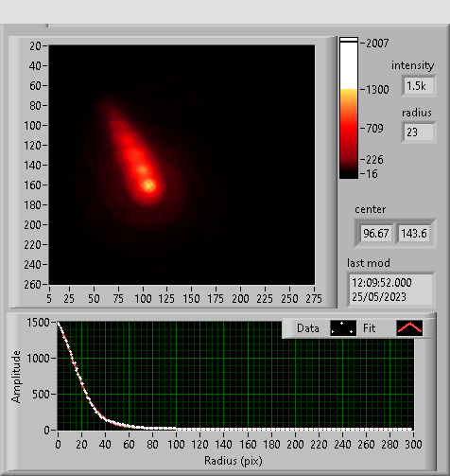This screenshot has width=450, height=476.
Task: Click the Radius (pix) axis label
Action: click(x=234, y=461)
